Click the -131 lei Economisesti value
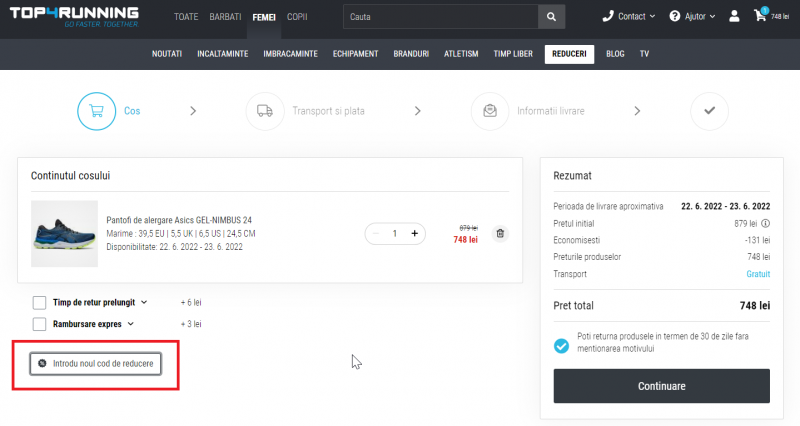 pyautogui.click(x=758, y=240)
